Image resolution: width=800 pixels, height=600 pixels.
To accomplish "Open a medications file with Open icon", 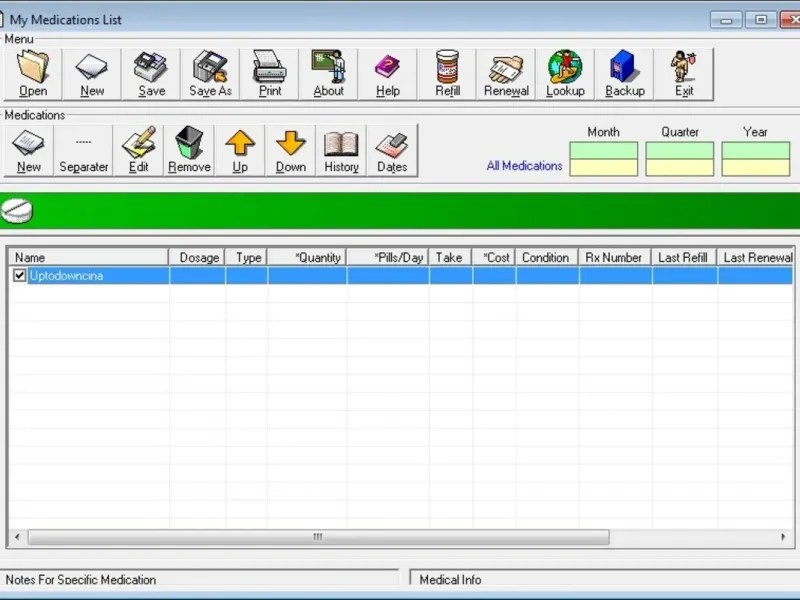I will coord(33,74).
